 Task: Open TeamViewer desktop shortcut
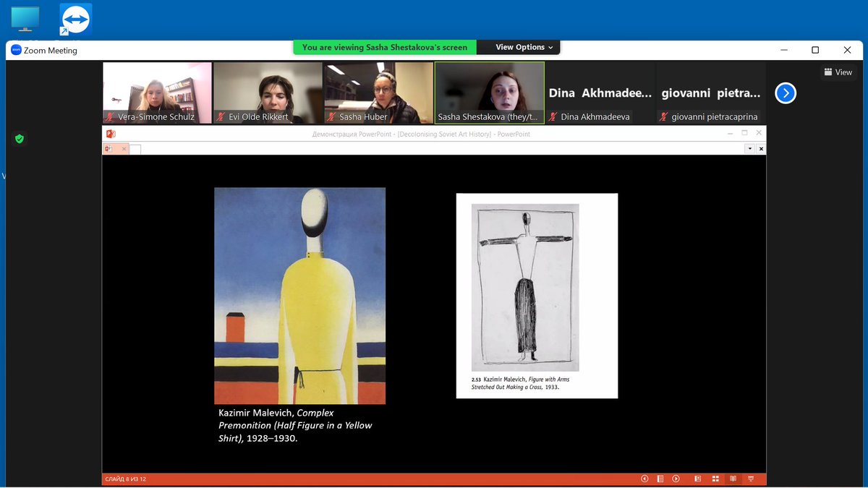[x=75, y=19]
